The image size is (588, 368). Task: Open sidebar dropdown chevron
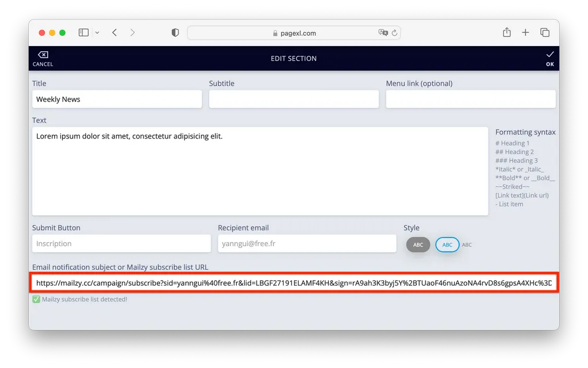97,33
